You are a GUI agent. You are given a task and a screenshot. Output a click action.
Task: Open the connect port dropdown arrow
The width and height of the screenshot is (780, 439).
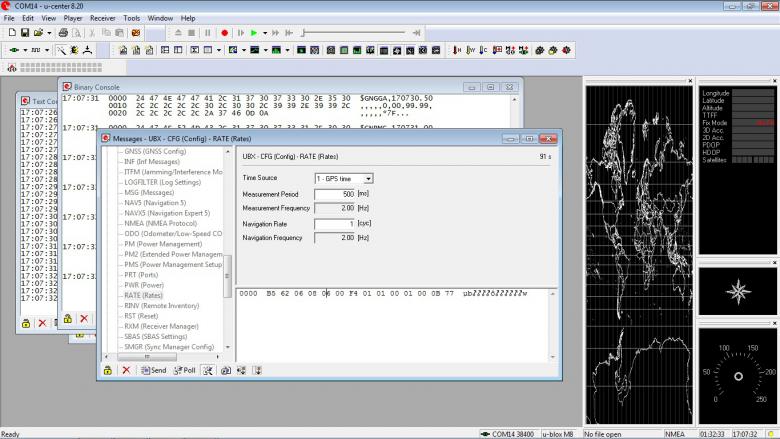pos(25,50)
